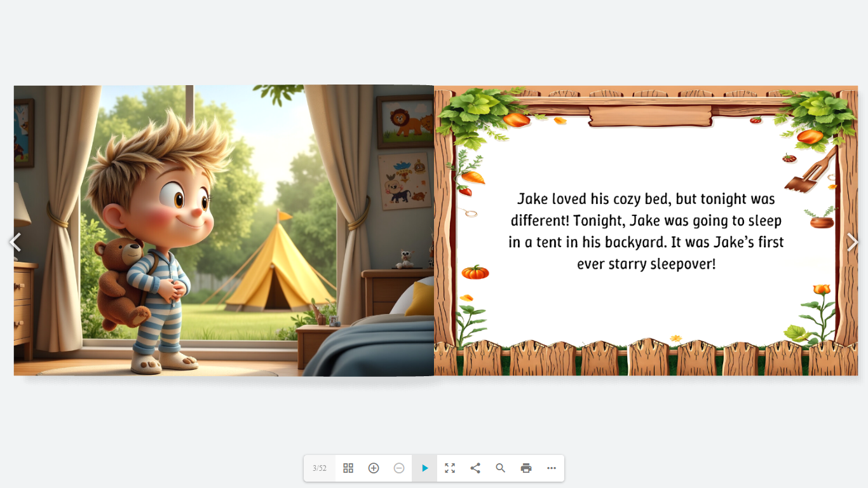
Task: Zoom out of the flipbook
Action: (399, 468)
